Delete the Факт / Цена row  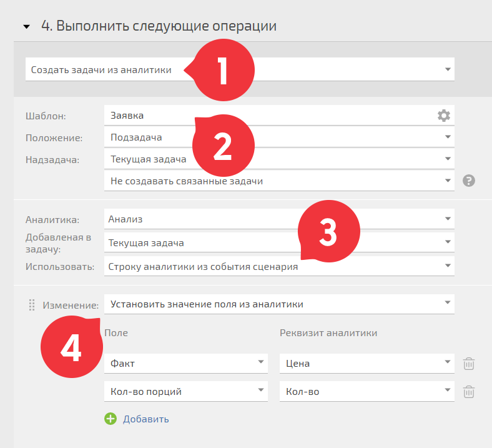click(469, 364)
